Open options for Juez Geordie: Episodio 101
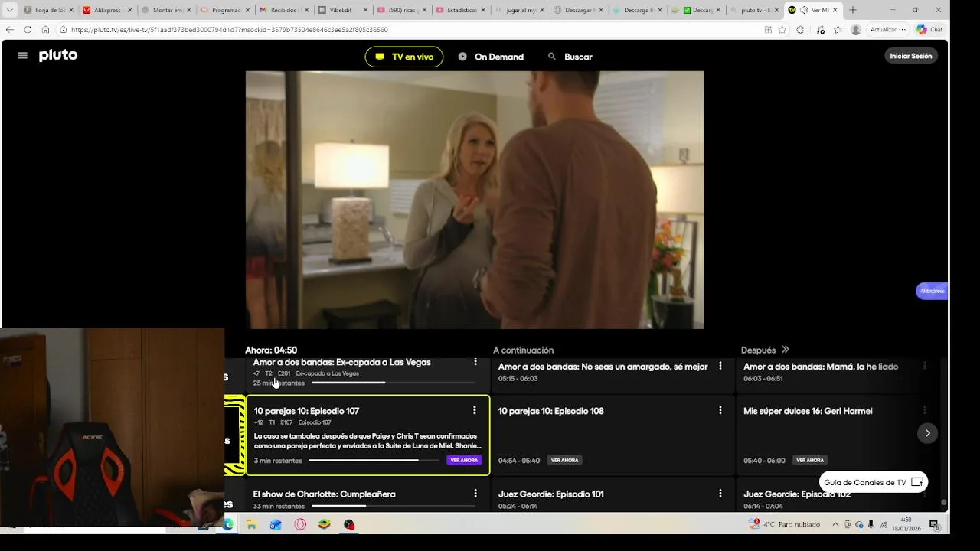Screen dimensions: 980x551 720,494
